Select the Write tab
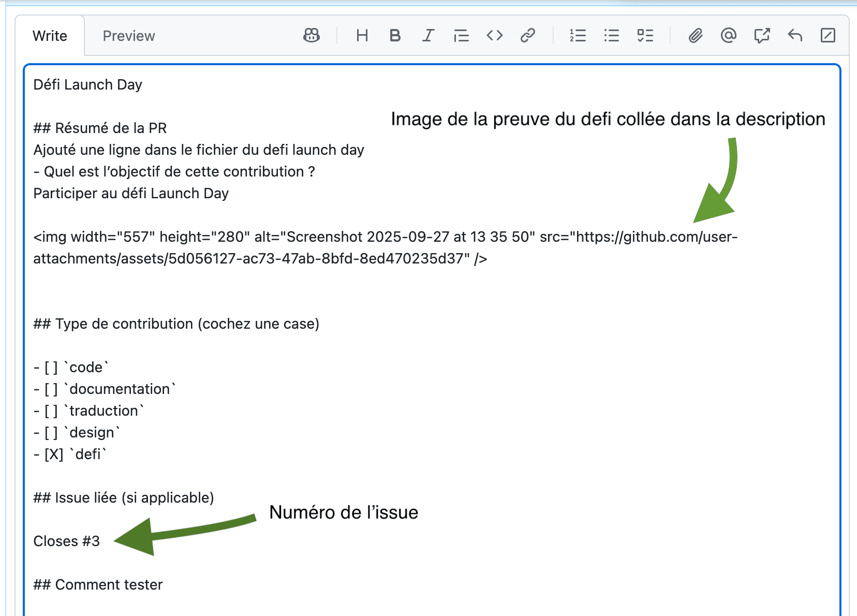 50,36
